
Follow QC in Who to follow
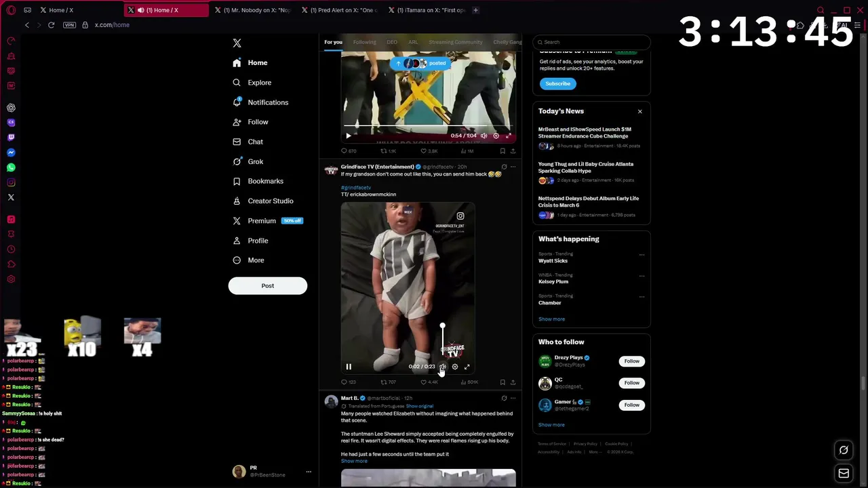click(631, 383)
